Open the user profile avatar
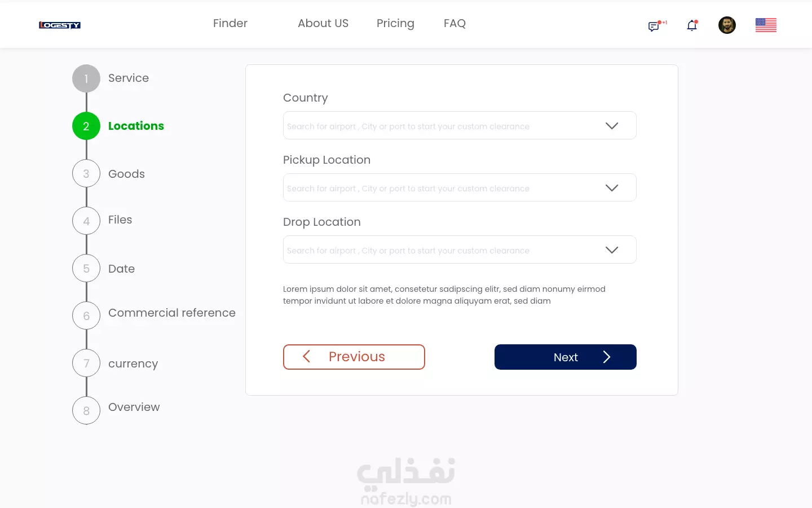 (x=727, y=25)
